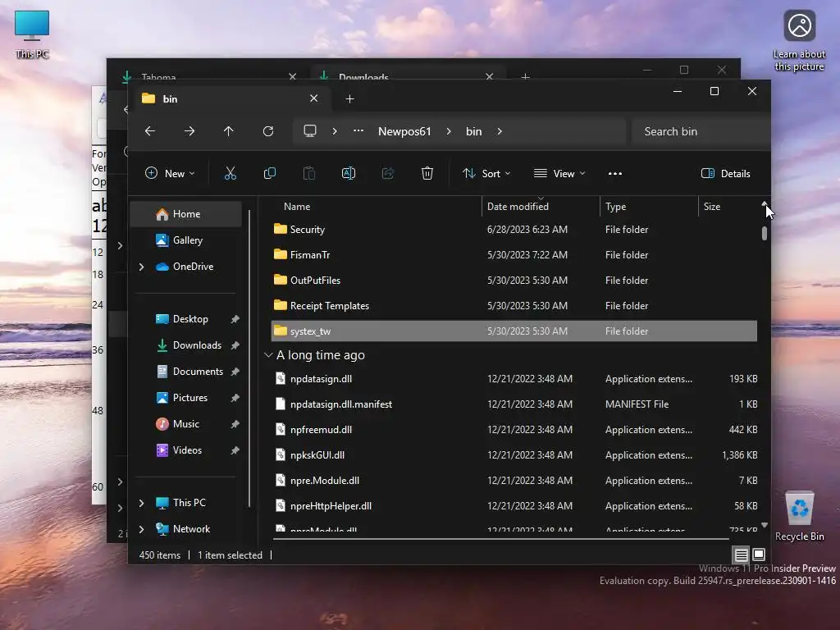
Task: Open Gallery in navigation pane
Action: (186, 240)
